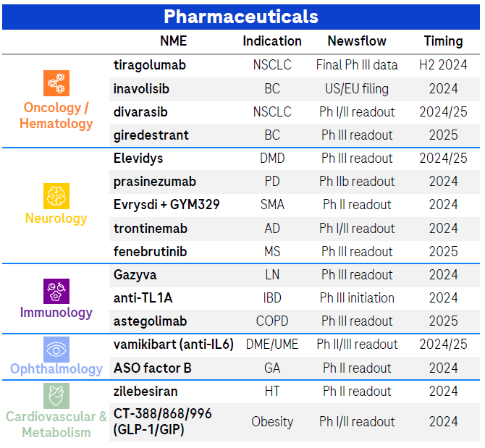Click the Oncology / Hematology category label
Image resolution: width=485 pixels, height=448 pixels.
click(x=56, y=116)
